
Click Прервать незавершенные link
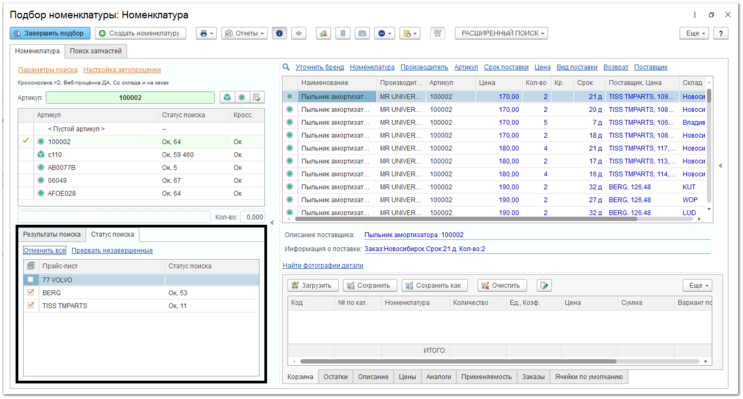(x=112, y=250)
